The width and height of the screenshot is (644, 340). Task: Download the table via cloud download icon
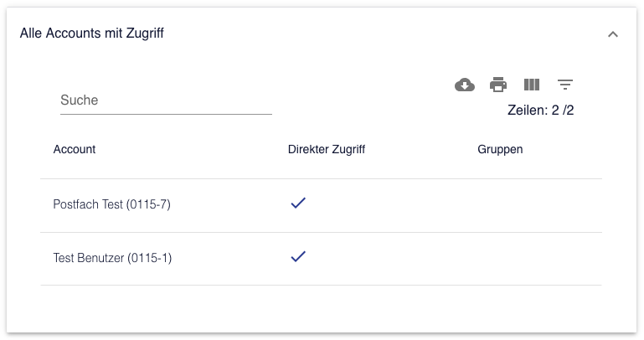point(465,85)
